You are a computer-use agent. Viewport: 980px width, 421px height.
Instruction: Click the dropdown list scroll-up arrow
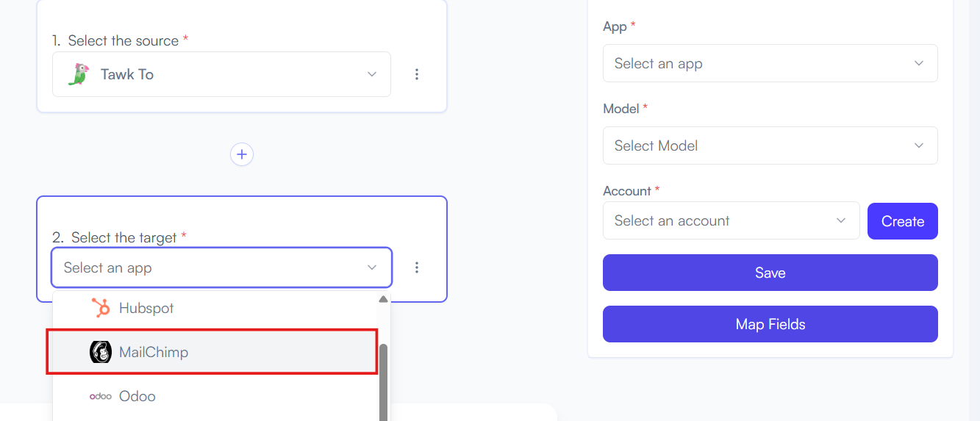click(383, 299)
